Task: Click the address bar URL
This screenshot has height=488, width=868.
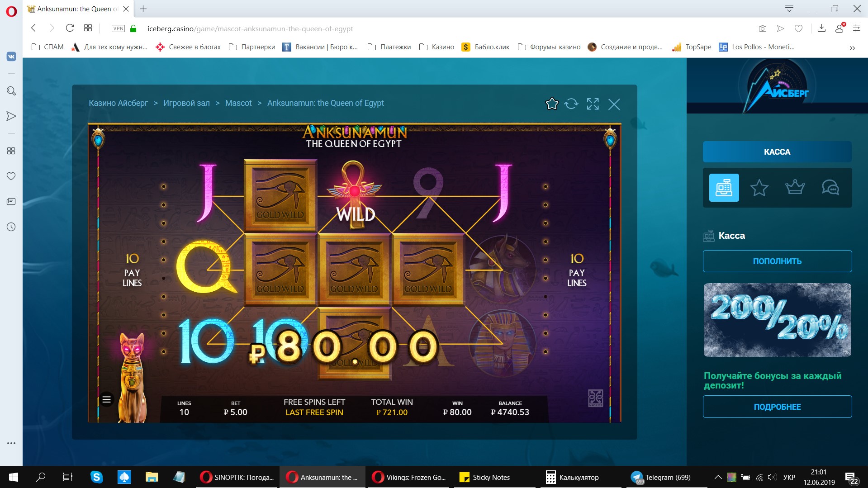Action: click(250, 28)
